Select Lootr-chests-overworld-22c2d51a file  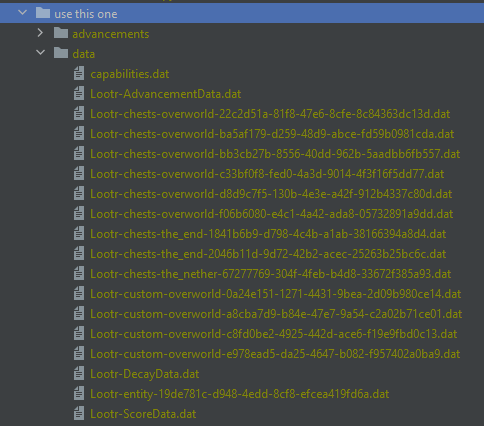click(x=270, y=114)
